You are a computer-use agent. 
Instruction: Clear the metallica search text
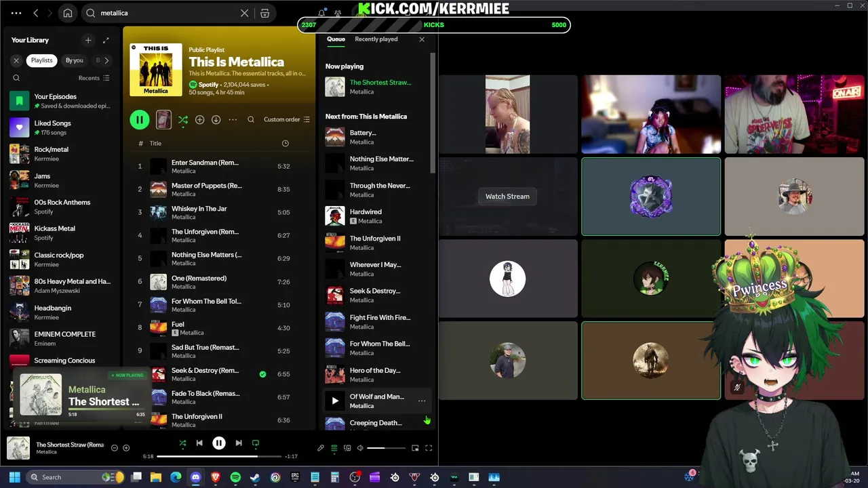click(x=245, y=13)
